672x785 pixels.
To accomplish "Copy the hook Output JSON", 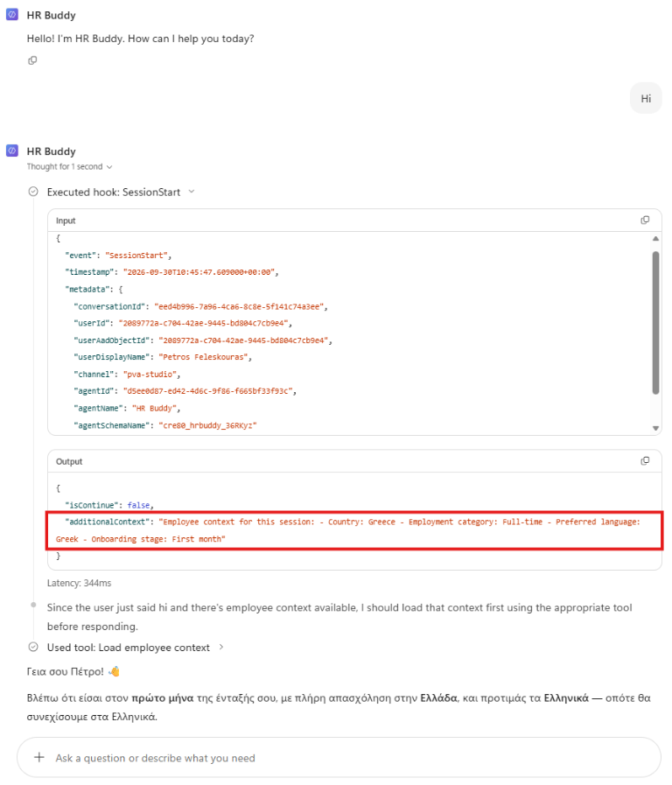I will [x=645, y=461].
